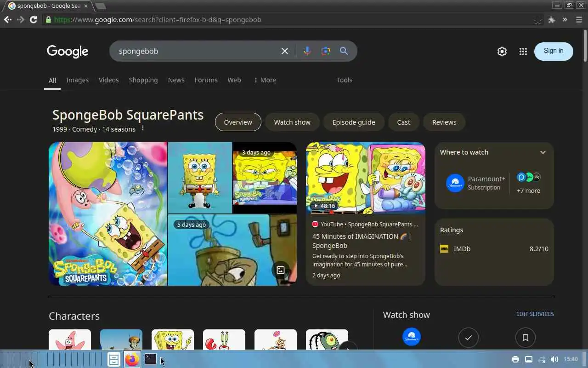Open the 5 days ago Squidward image
This screenshot has width=588, height=368.
232,250
